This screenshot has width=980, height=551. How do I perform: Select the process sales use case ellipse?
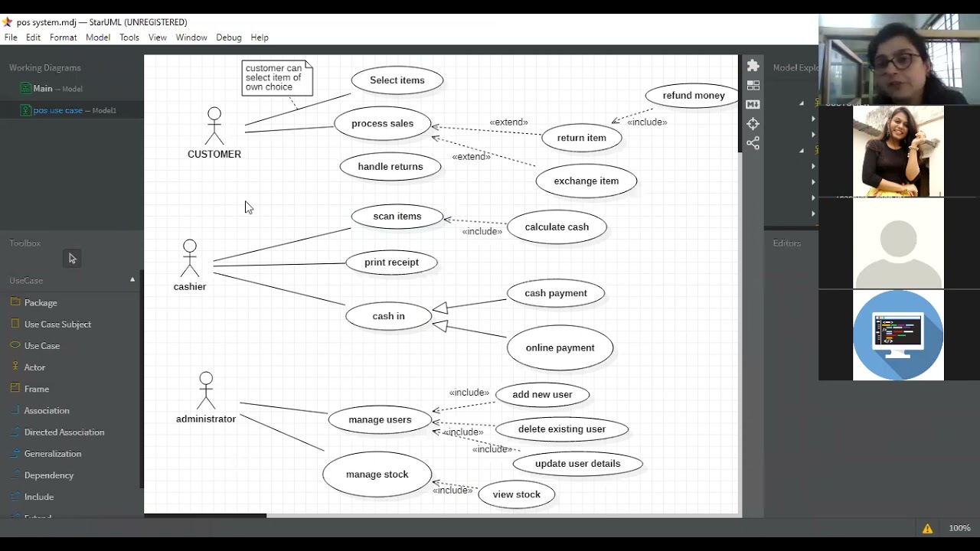pyautogui.click(x=382, y=124)
